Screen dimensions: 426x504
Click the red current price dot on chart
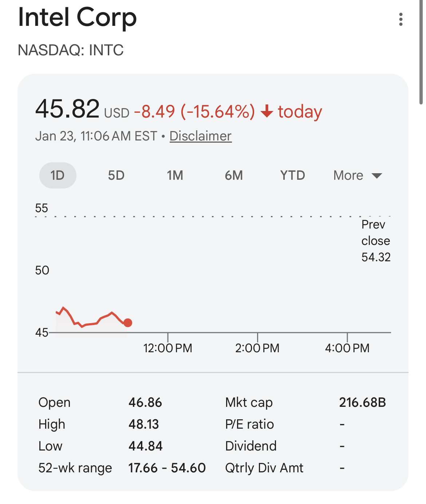pos(128,323)
